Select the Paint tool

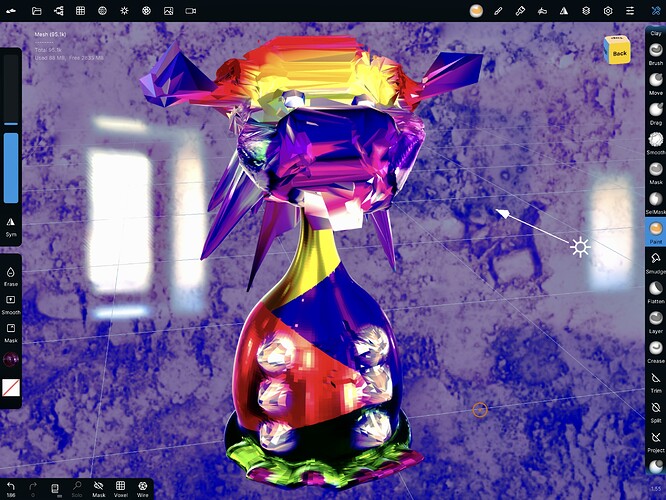pyautogui.click(x=656, y=232)
